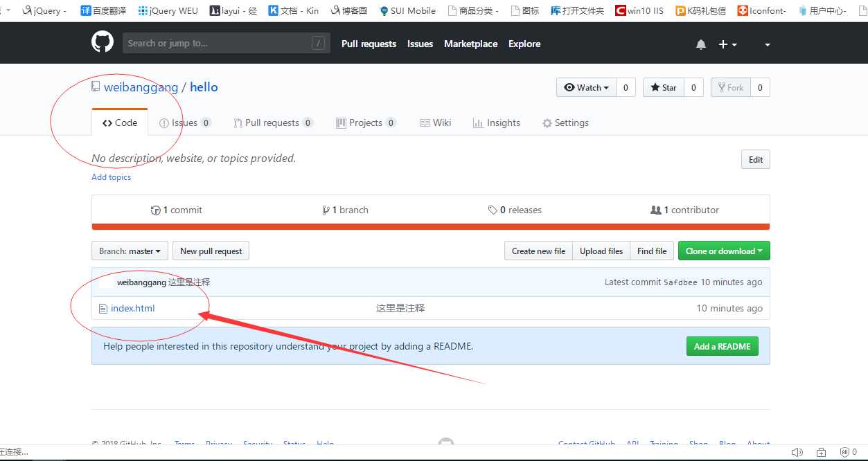Switch to the Pull requests repository tab

(273, 123)
